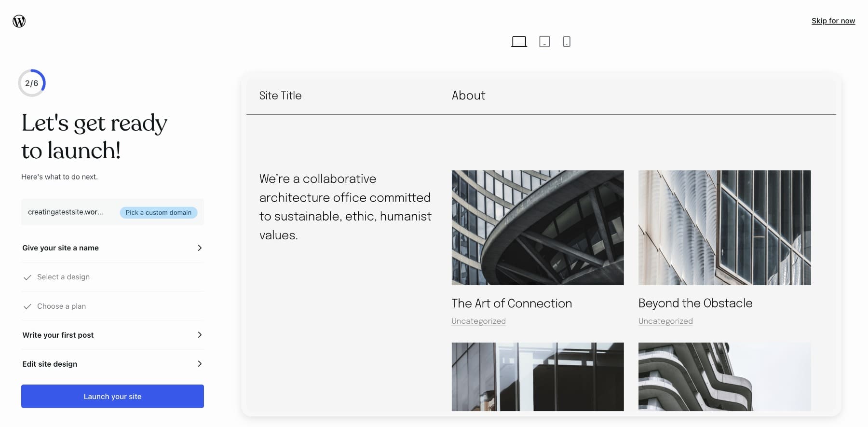
Task: Click the Launch your site button
Action: click(112, 396)
